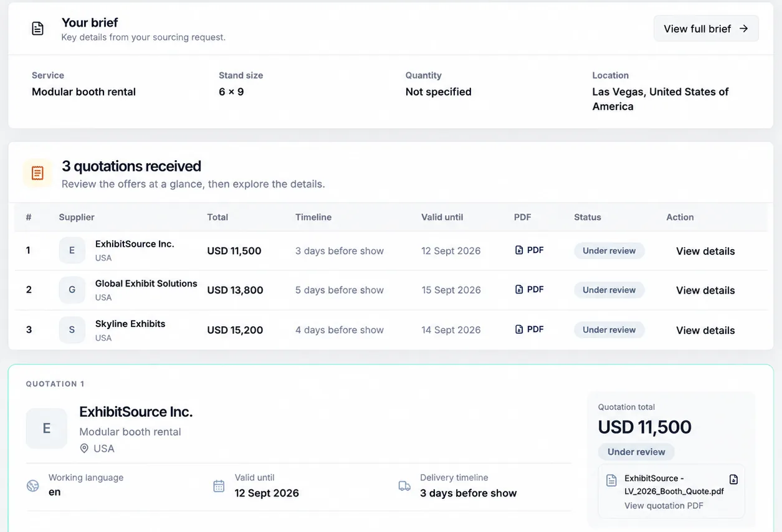Click the Supplier column header
This screenshot has height=532, width=782.
(x=77, y=217)
